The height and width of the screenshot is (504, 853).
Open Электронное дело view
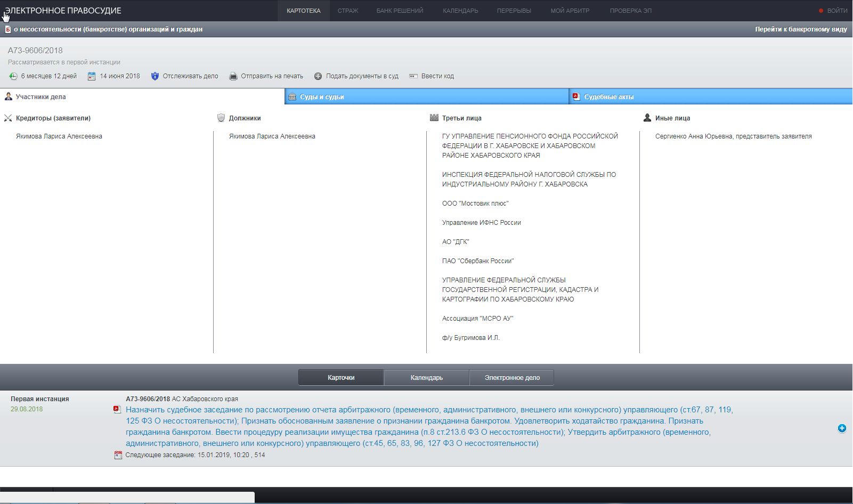coord(511,378)
